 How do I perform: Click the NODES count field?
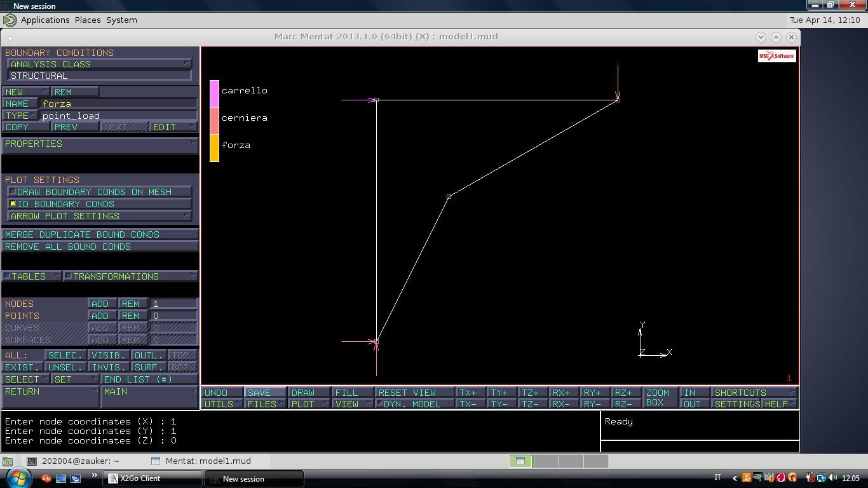173,304
